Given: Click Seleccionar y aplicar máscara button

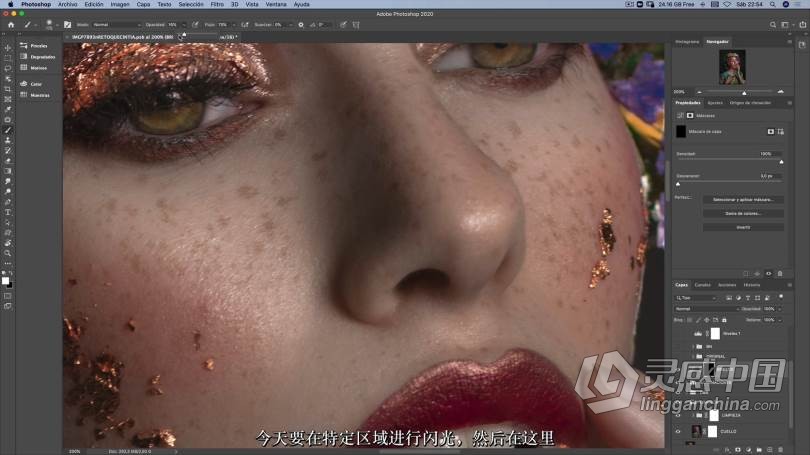Looking at the screenshot, I should coord(743,199).
